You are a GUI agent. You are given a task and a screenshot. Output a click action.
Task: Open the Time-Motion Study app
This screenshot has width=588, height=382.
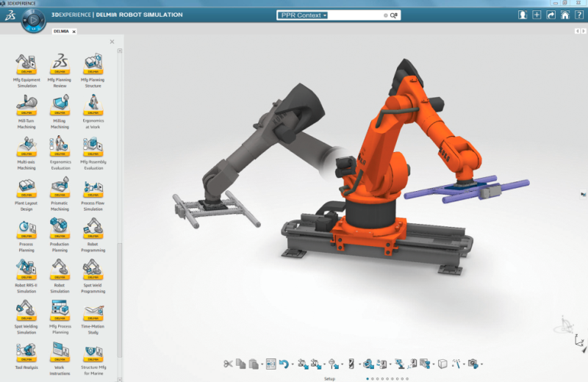pos(93,317)
